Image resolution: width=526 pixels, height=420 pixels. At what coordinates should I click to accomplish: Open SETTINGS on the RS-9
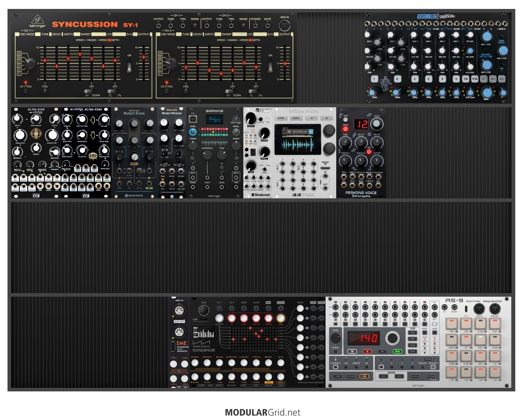pos(431,376)
